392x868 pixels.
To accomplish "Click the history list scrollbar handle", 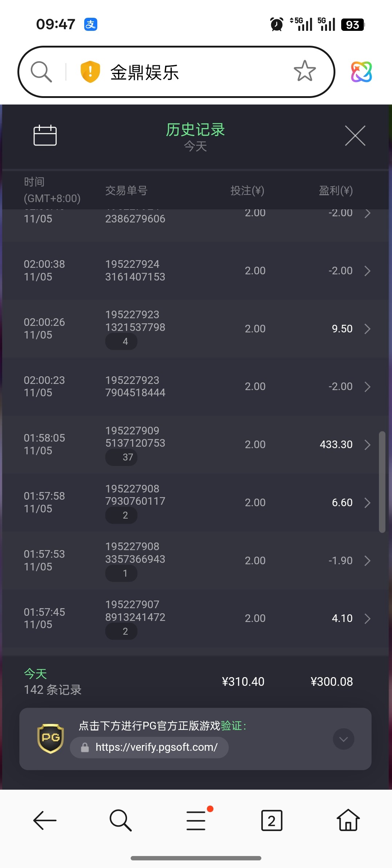I will click(382, 482).
